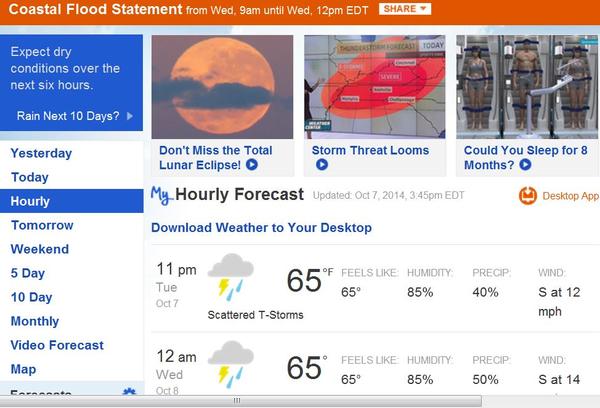Click arrow icon beside Rain Next 10 Days
The image size is (600, 408).
tap(130, 116)
